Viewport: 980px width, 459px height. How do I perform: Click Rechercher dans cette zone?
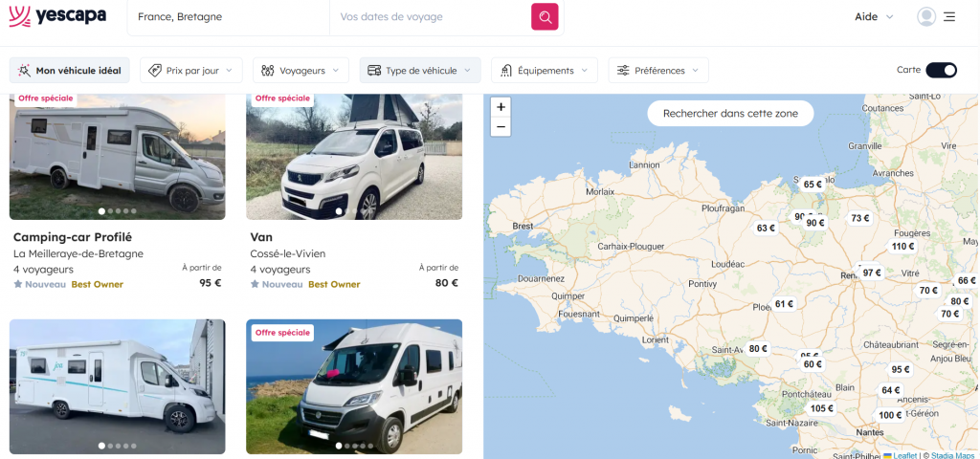(x=730, y=114)
